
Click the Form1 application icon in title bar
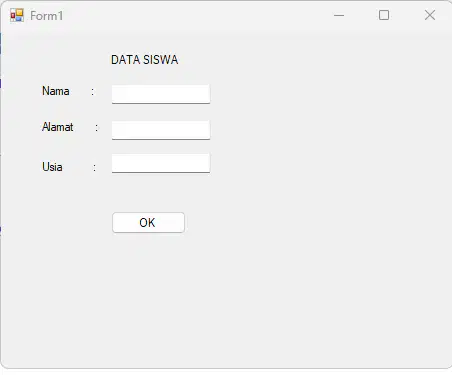click(17, 15)
